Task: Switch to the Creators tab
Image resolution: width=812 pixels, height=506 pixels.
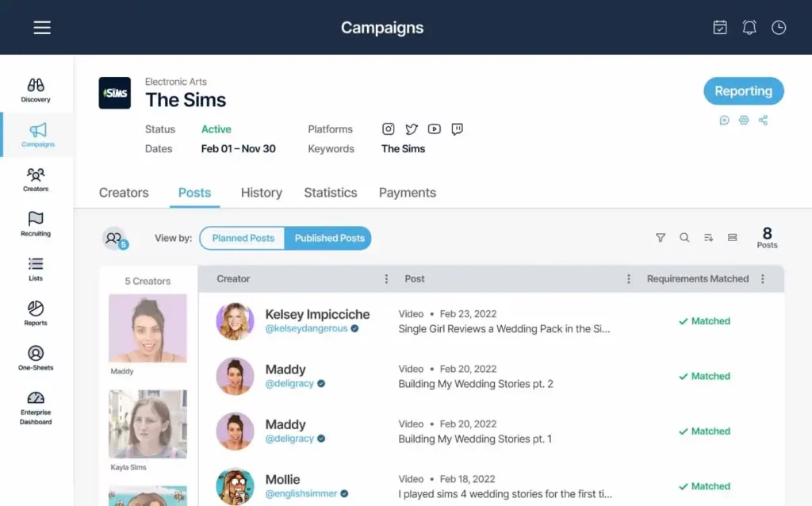Action: click(x=124, y=193)
